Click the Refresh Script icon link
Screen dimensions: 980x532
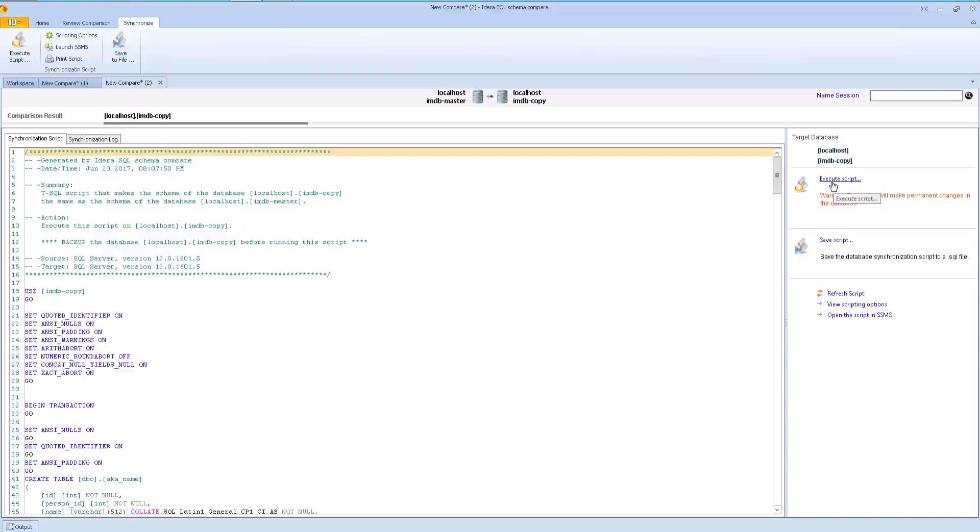(x=819, y=293)
